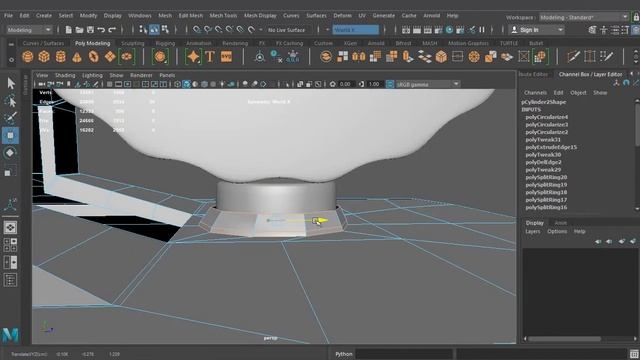Open the Channels menu in Channel Box
This screenshot has width=640, height=360.
tap(535, 93)
